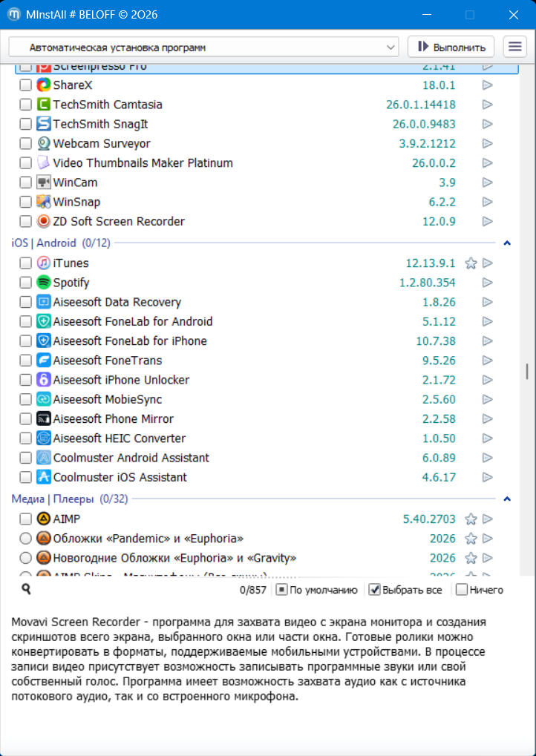Click the star icon in AIMP row
The width and height of the screenshot is (536, 756).
point(471,519)
